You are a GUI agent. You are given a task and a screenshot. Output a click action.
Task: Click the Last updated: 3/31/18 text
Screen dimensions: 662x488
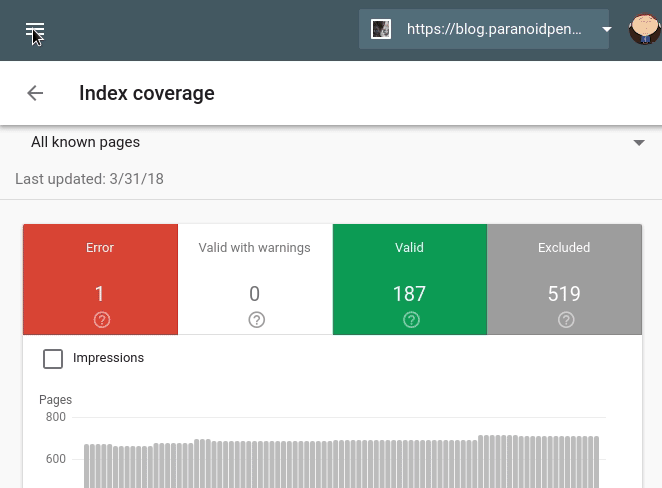(90, 179)
